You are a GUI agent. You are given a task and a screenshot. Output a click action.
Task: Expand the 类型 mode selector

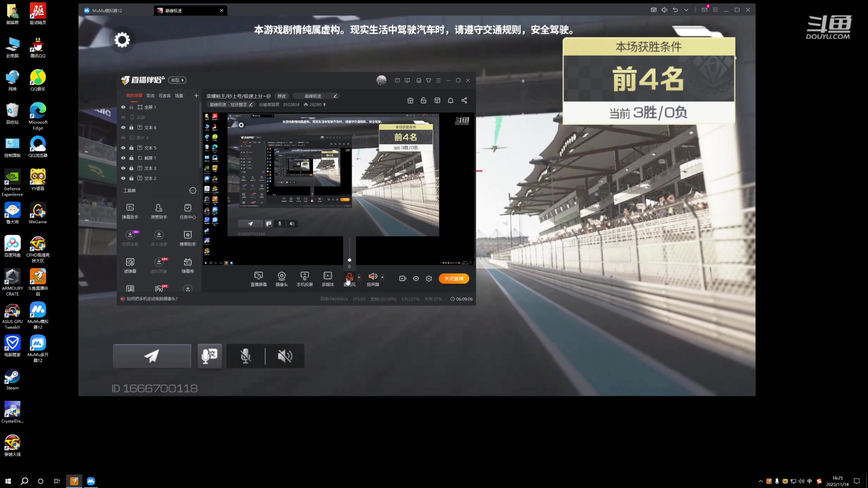[x=177, y=80]
